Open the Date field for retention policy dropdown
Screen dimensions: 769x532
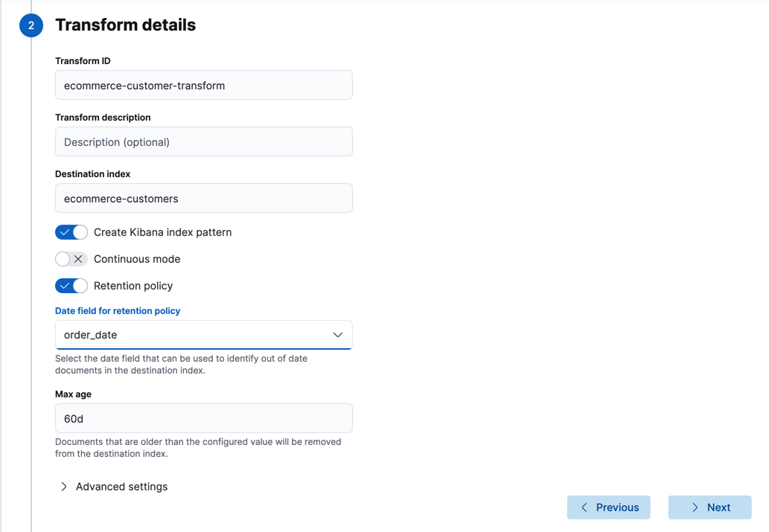[x=203, y=335]
